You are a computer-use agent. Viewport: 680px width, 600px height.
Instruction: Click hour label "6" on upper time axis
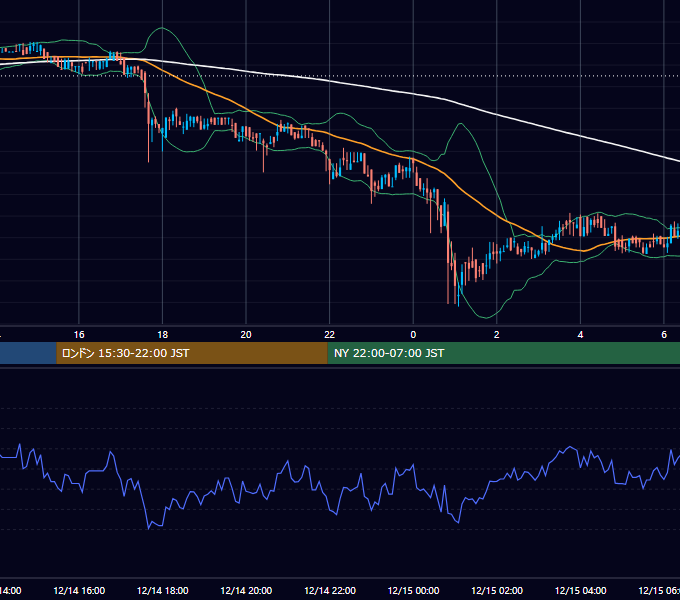click(664, 335)
